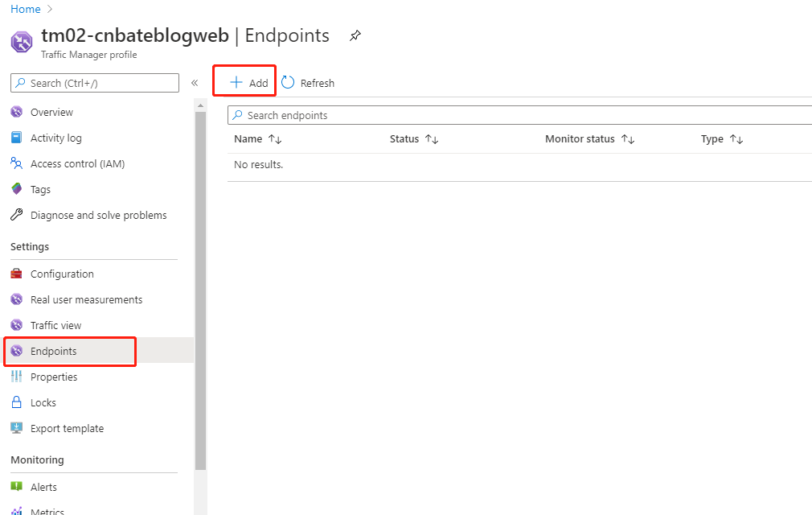Click the tm02-cnbateblogweb title text
Screen dimensions: 812x515
click(135, 35)
